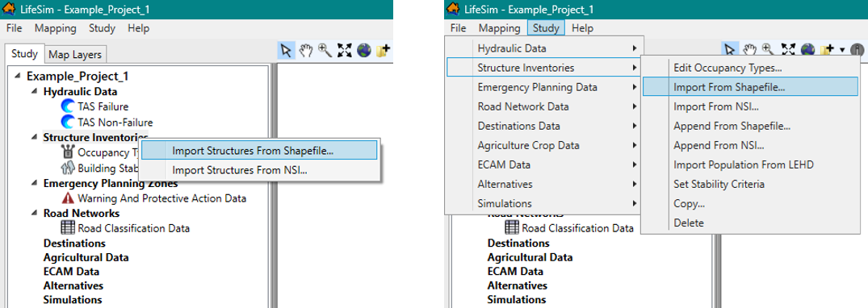
Task: Select Edit Occupancy Types... menu entry
Action: click(x=750, y=68)
